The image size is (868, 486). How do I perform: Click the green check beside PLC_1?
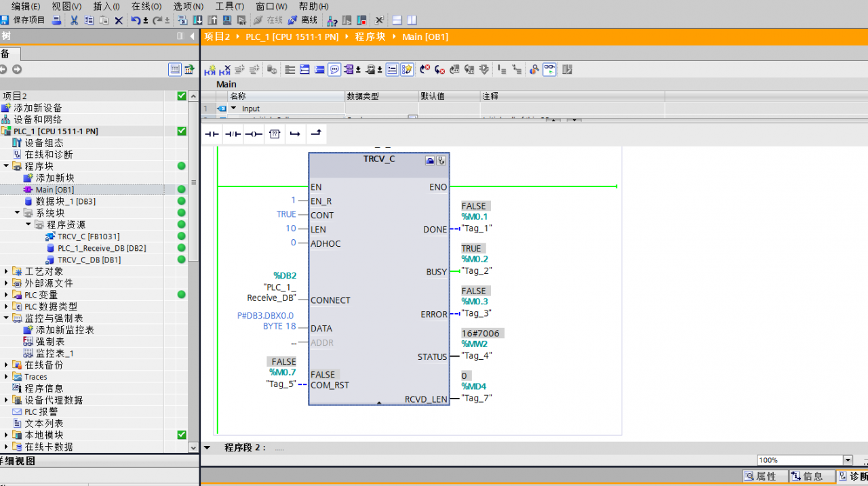[182, 131]
